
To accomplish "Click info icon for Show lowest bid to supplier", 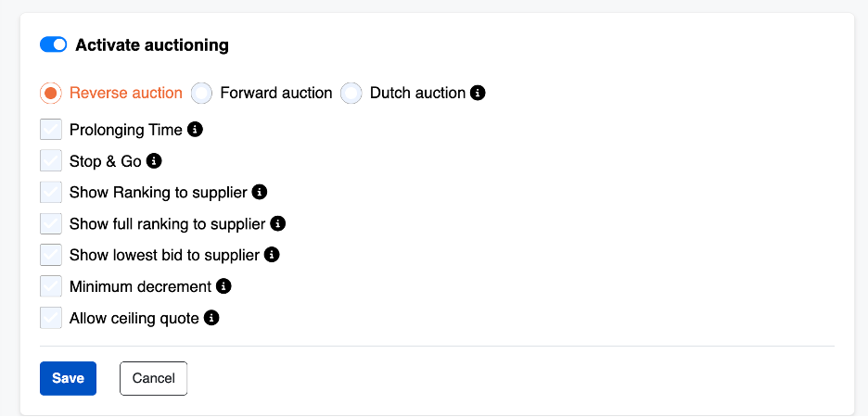I will tap(272, 255).
